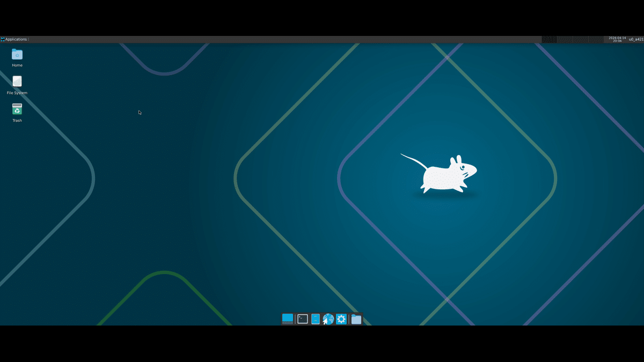Open Settings gear in the dock
Viewport: 644px width, 362px height.
[341, 319]
